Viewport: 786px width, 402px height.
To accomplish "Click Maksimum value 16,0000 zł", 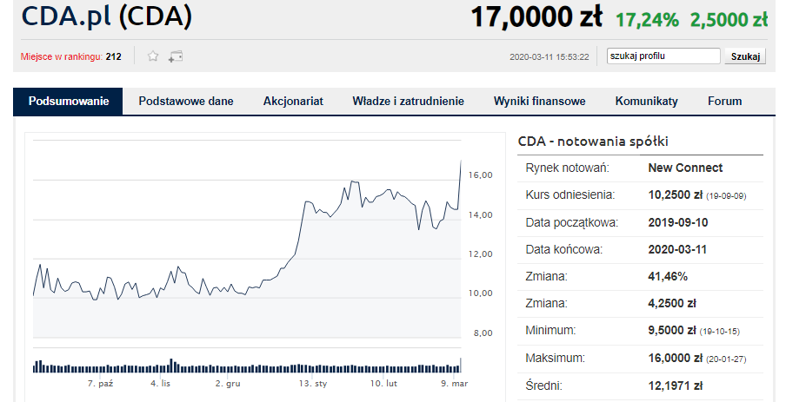I will point(675,358).
